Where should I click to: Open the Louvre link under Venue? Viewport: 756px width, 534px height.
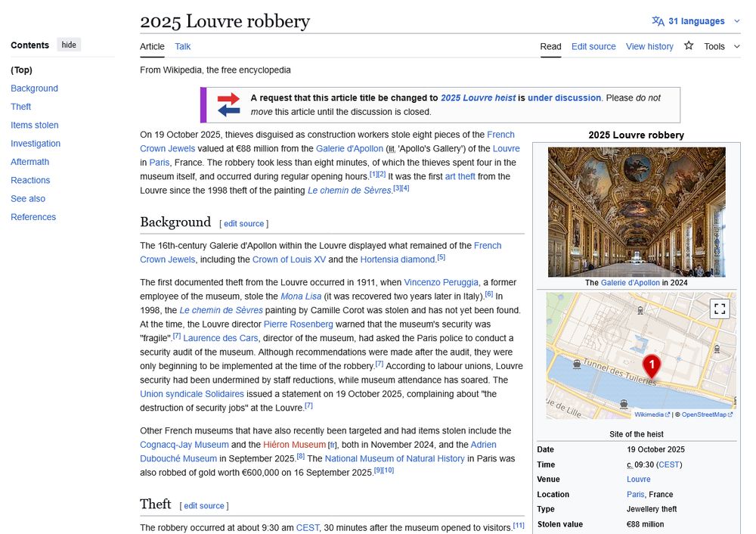638,479
